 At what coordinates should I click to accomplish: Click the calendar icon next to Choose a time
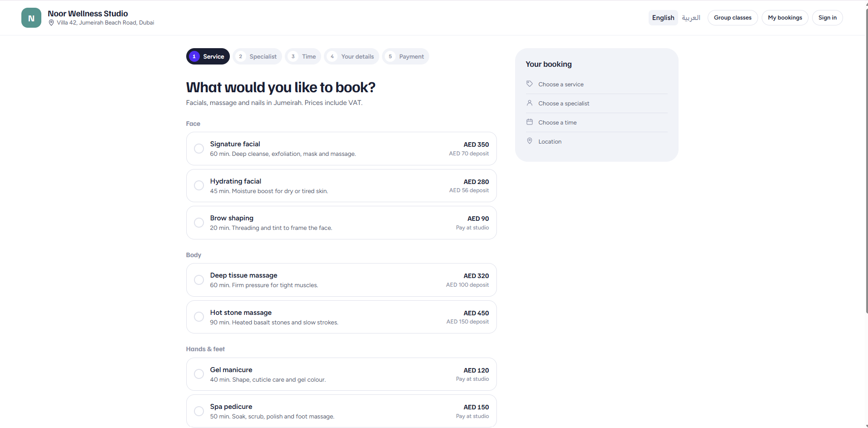pos(530,122)
